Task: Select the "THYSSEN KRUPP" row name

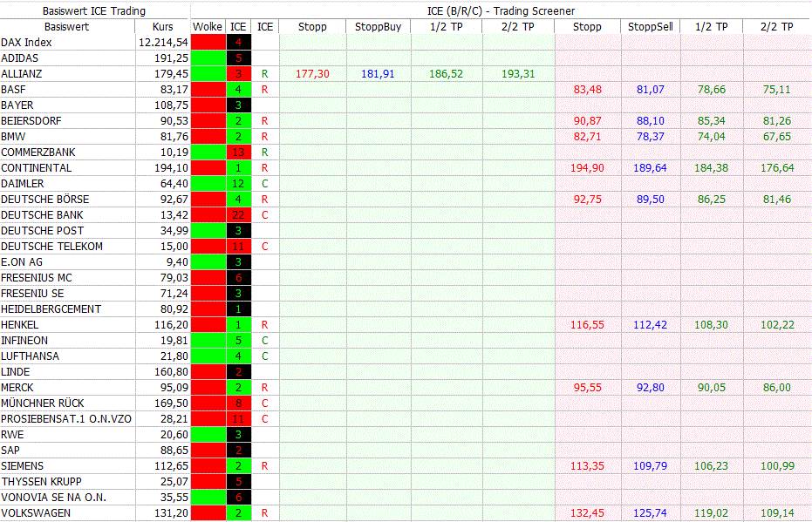Action: [x=42, y=482]
